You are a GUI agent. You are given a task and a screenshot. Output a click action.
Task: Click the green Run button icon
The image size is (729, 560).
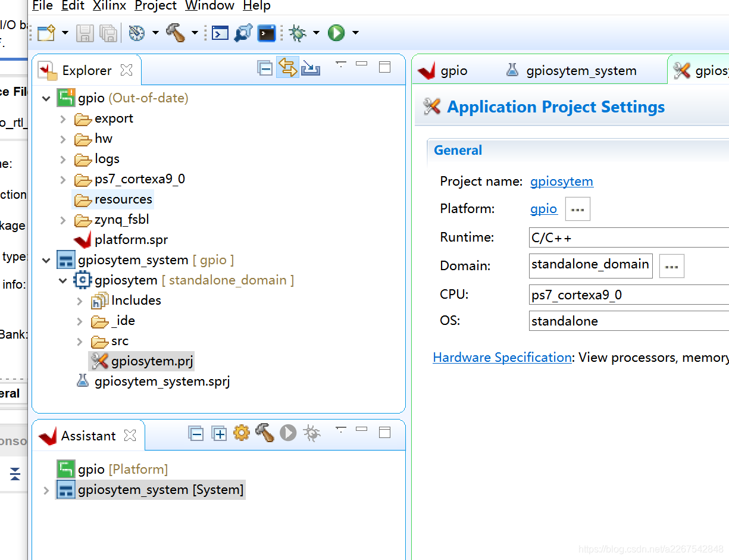point(336,33)
